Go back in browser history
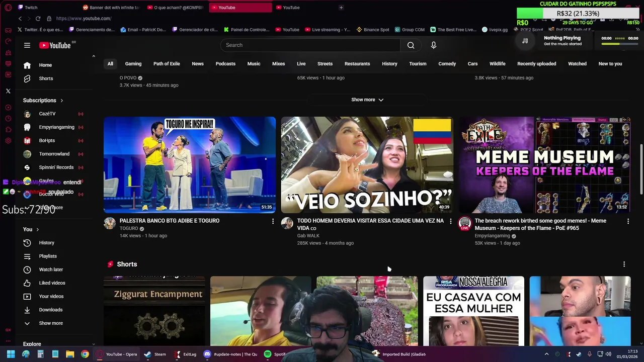644x362 pixels. (x=20, y=19)
